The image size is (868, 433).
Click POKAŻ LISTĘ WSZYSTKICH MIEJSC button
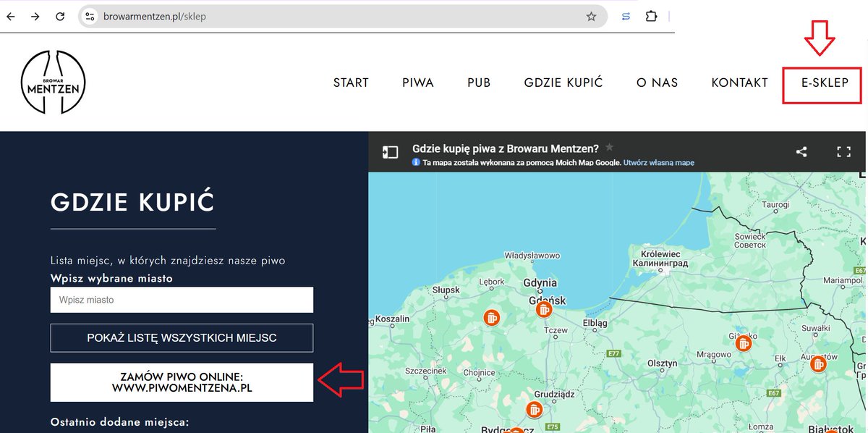[182, 337]
